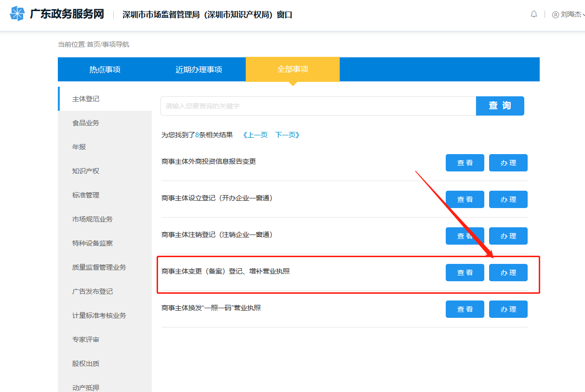
Task: Switch to the 热点事项 tab
Action: [x=105, y=69]
